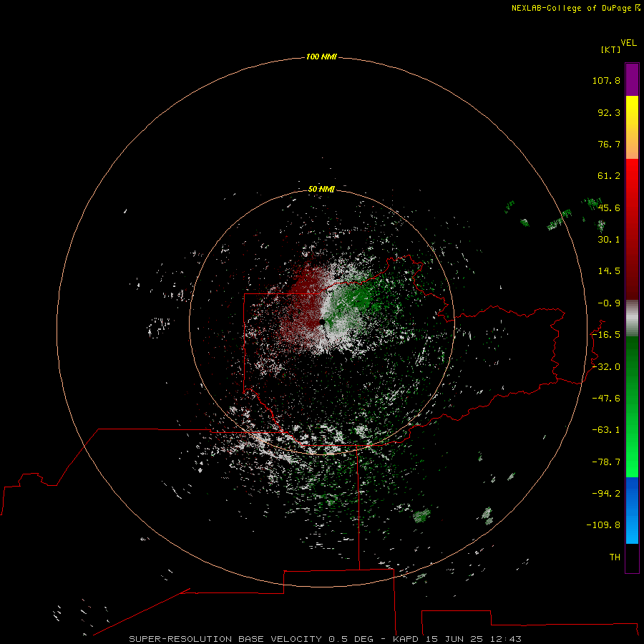The height and width of the screenshot is (644, 644).
Task: Click the blue segment of the color bar
Action: coord(632,510)
